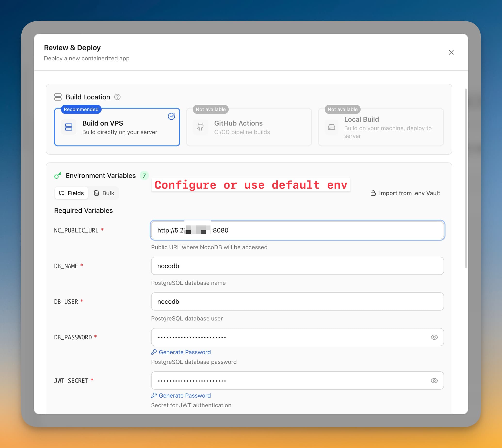Click the Bulk document icon
The image size is (502, 448).
pyautogui.click(x=97, y=193)
